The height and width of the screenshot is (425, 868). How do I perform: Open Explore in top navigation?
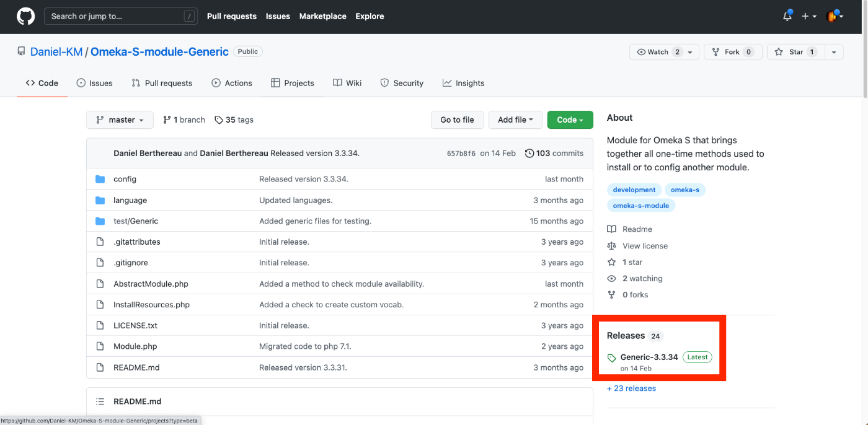[x=370, y=16]
